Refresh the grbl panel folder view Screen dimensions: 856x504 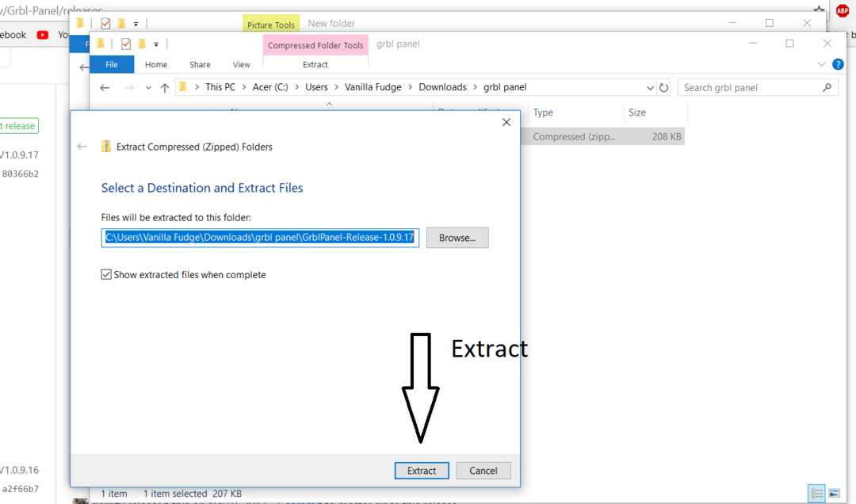tap(664, 88)
